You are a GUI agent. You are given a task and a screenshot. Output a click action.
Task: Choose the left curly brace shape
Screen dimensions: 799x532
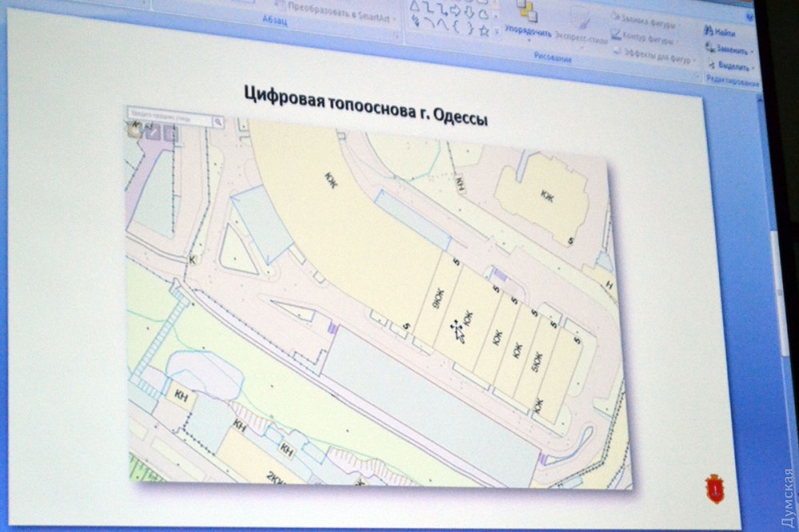(455, 26)
